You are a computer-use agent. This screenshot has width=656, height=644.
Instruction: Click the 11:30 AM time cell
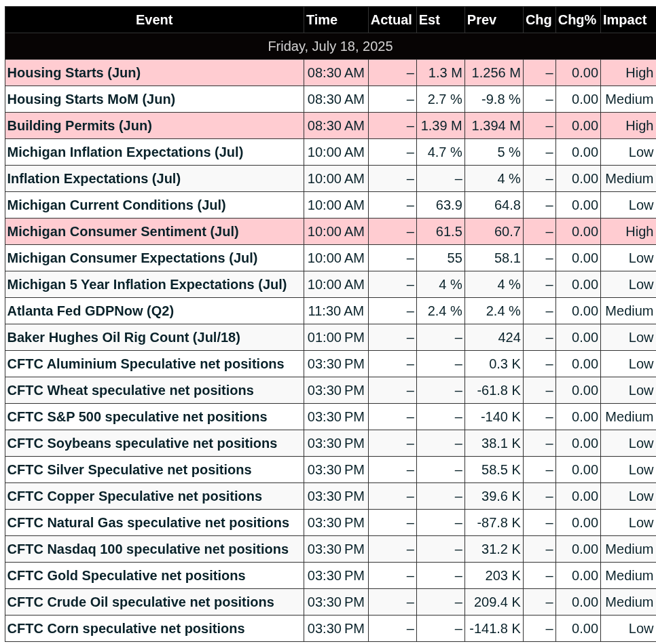pos(335,311)
